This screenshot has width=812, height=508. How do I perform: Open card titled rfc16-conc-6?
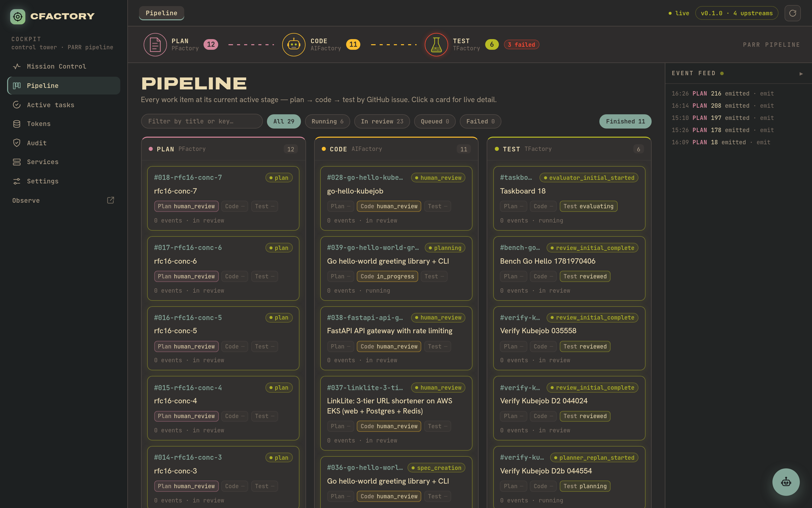pyautogui.click(x=223, y=268)
